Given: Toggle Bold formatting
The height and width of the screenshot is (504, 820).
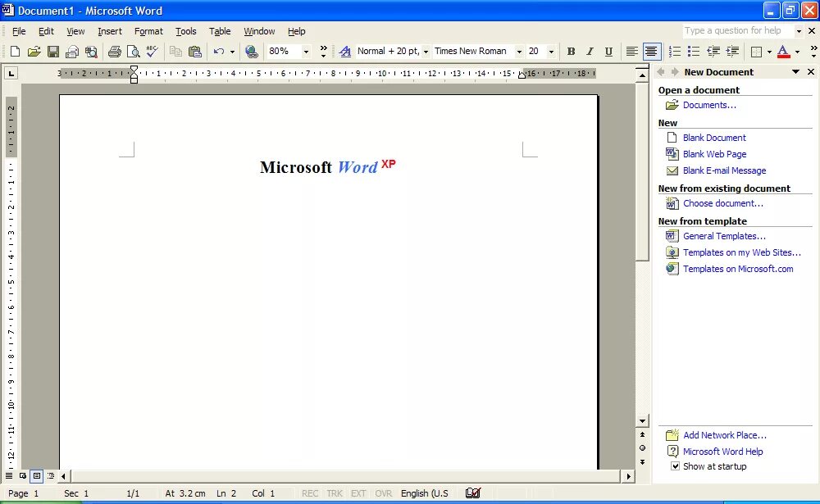Looking at the screenshot, I should click(571, 52).
